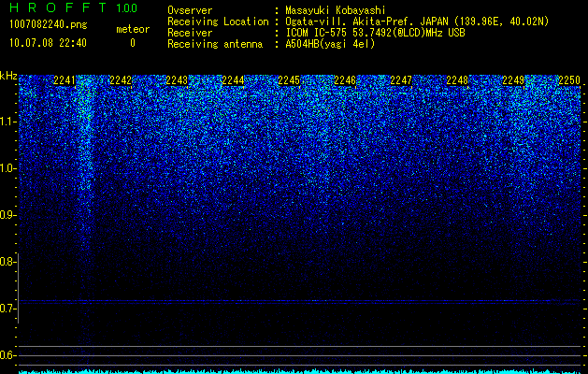588x374 pixels.
Task: Click the 0.9 frequency axis label
Action: click(x=7, y=215)
